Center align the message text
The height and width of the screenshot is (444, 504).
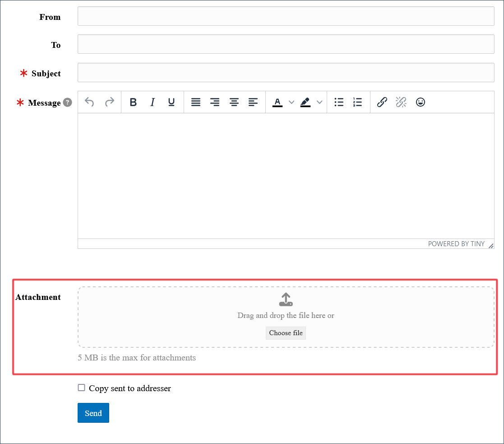pos(234,103)
